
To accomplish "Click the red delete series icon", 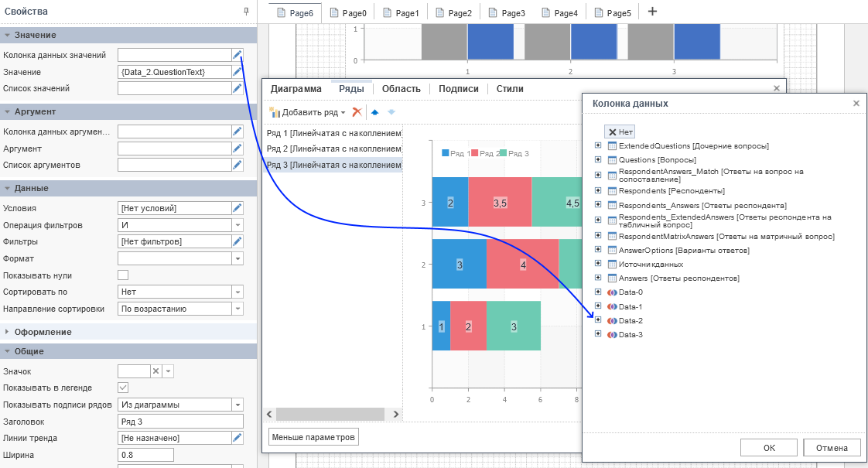I will tap(357, 112).
